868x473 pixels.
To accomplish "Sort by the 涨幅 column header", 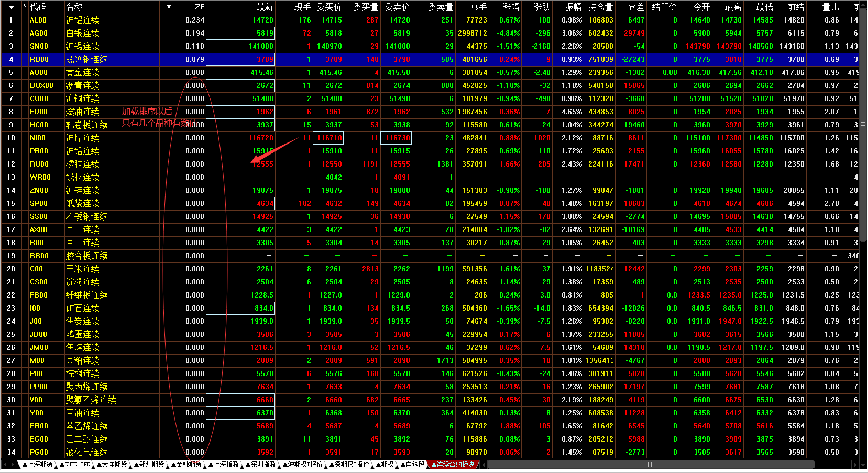I will 511,7.
